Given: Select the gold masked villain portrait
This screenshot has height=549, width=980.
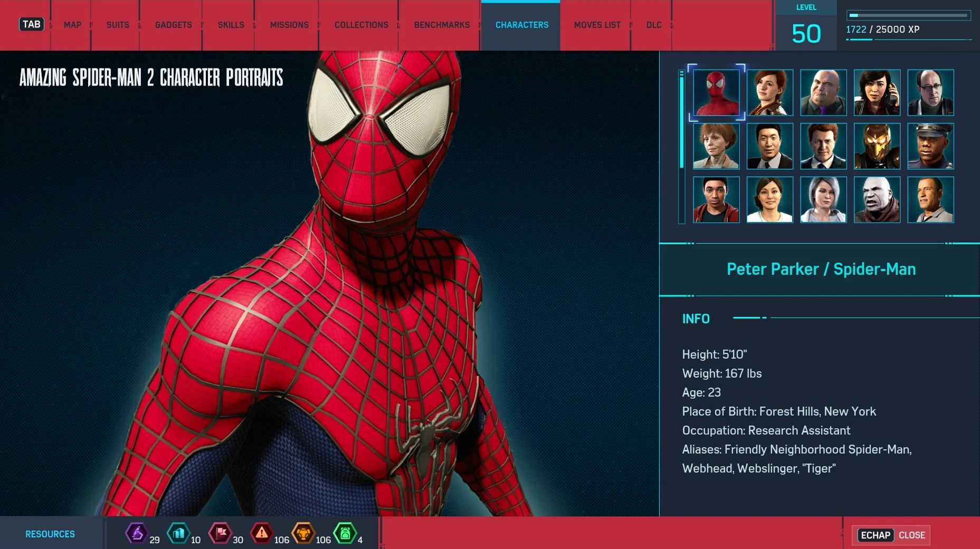Looking at the screenshot, I should point(877,146).
